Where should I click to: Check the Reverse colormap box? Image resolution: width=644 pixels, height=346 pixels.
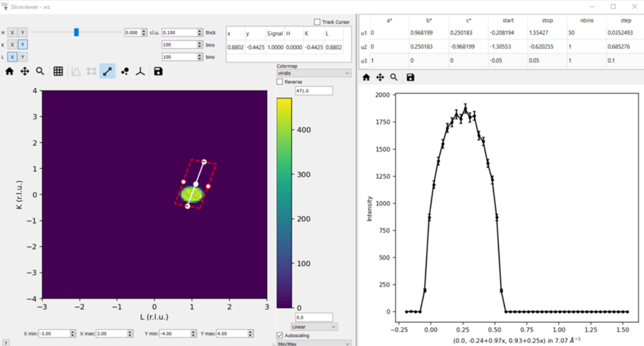tap(280, 82)
